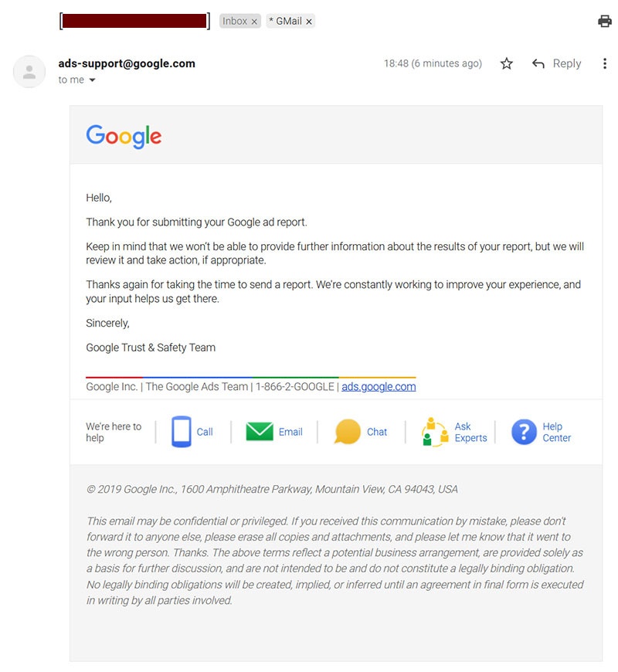
Task: Click the Reply arrow icon
Action: coord(538,64)
